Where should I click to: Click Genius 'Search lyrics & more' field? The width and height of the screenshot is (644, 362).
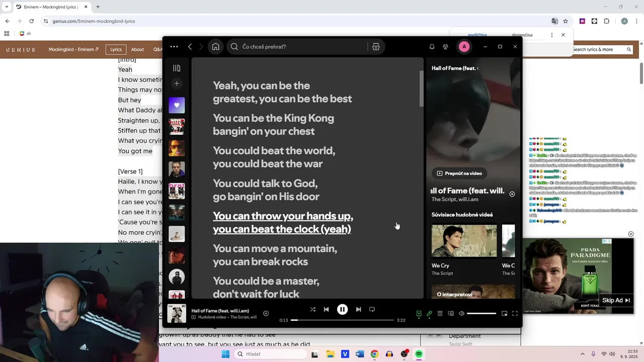click(601, 49)
